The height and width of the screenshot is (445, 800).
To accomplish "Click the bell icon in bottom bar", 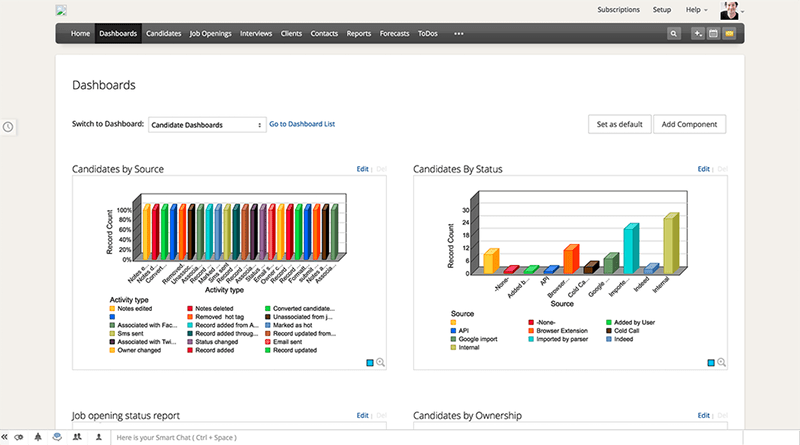I will (x=38, y=437).
